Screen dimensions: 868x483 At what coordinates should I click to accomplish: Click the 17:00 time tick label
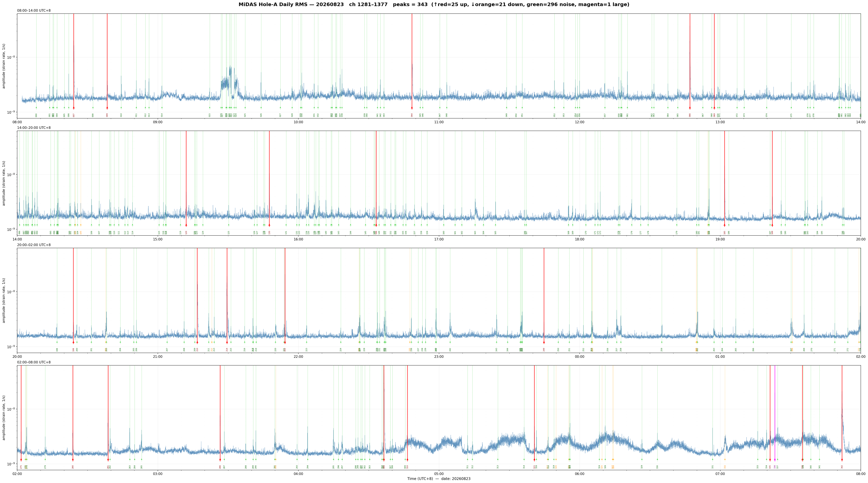[x=439, y=239]
